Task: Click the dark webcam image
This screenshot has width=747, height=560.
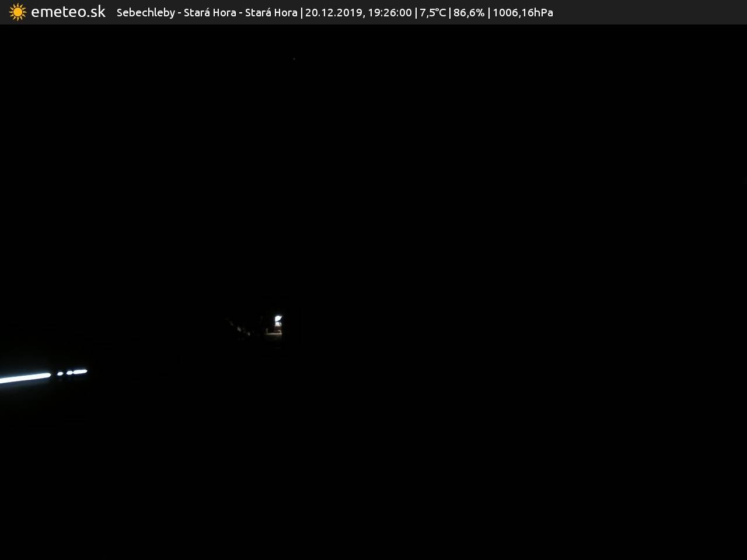Action: [373, 292]
